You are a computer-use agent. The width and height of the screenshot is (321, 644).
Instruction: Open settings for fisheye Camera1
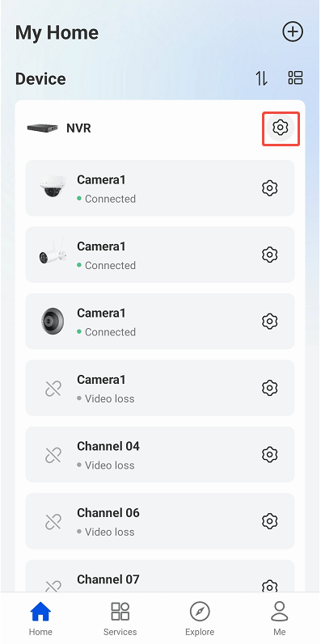click(x=269, y=321)
